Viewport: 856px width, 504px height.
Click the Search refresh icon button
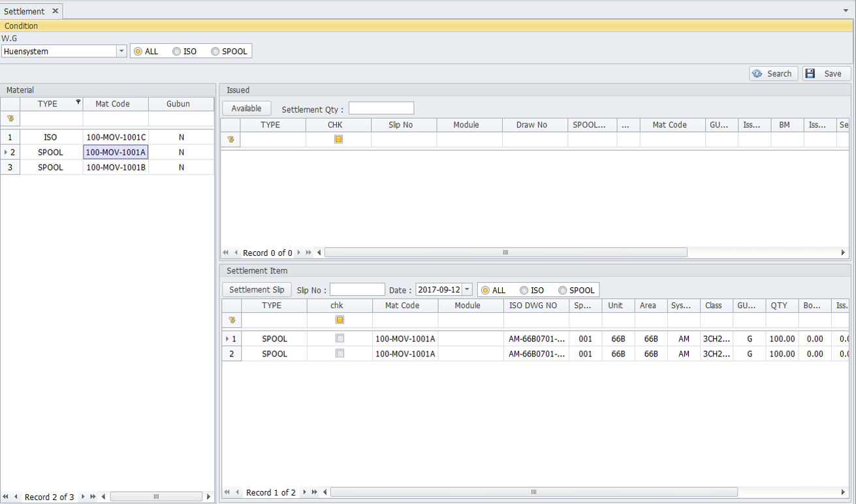[x=757, y=74]
